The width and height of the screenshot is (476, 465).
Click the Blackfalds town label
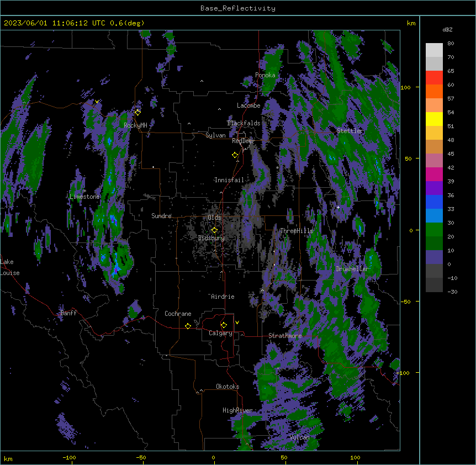(244, 123)
